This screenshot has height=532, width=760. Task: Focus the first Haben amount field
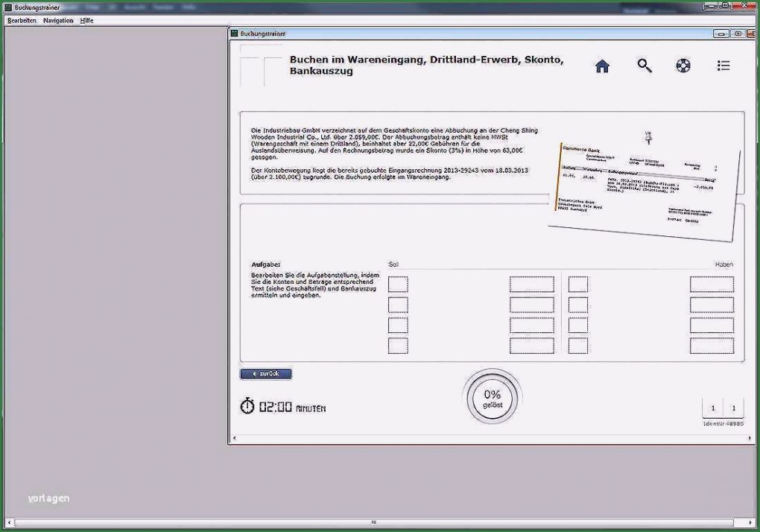(711, 285)
